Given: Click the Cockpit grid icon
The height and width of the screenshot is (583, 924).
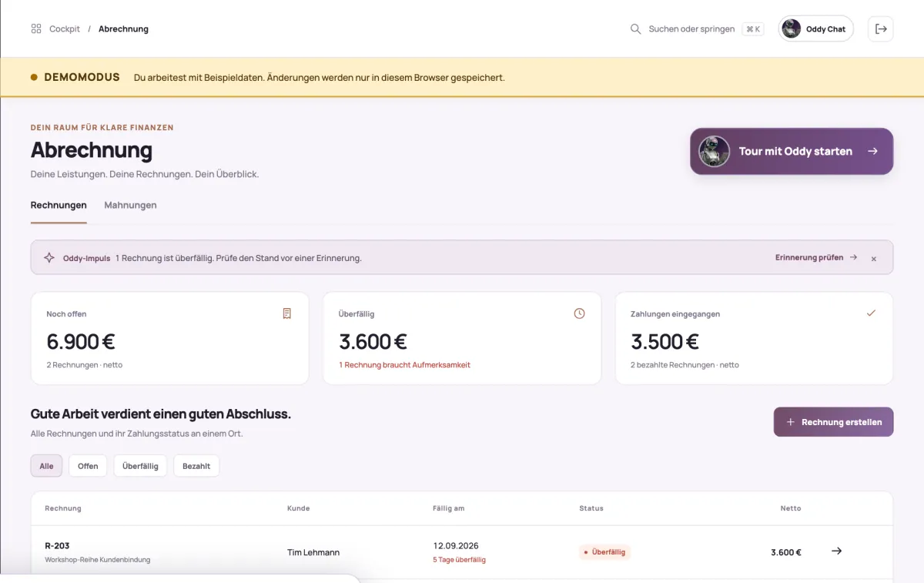Looking at the screenshot, I should coord(36,28).
